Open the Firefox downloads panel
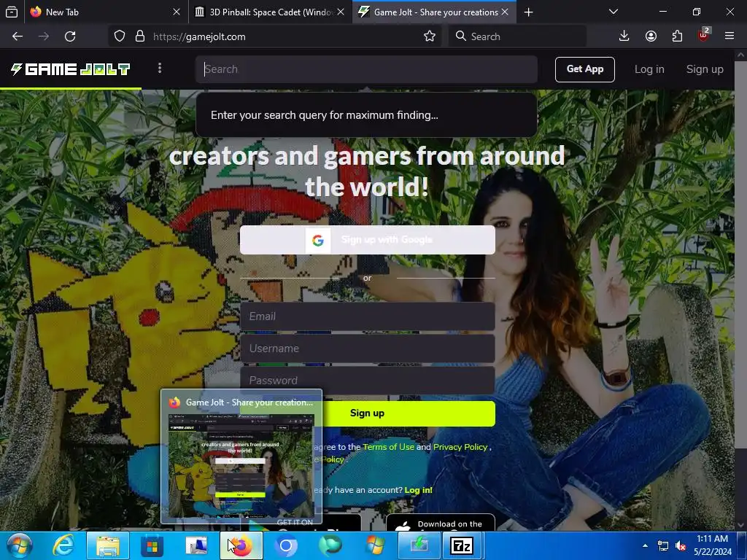The height and width of the screenshot is (560, 747). tap(624, 36)
